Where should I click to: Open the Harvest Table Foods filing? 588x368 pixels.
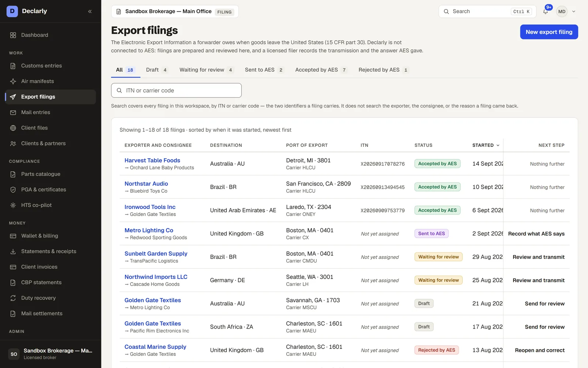pyautogui.click(x=152, y=160)
